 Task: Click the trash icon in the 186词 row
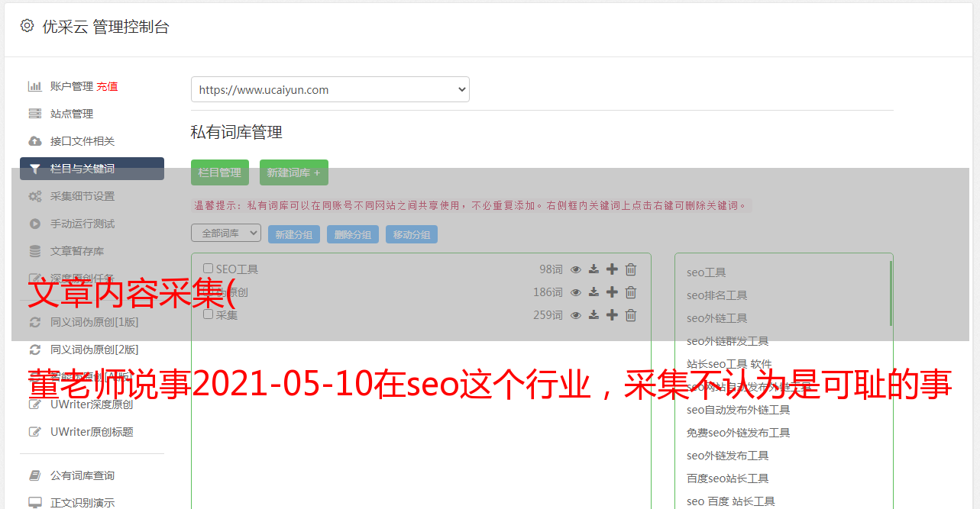point(631,292)
